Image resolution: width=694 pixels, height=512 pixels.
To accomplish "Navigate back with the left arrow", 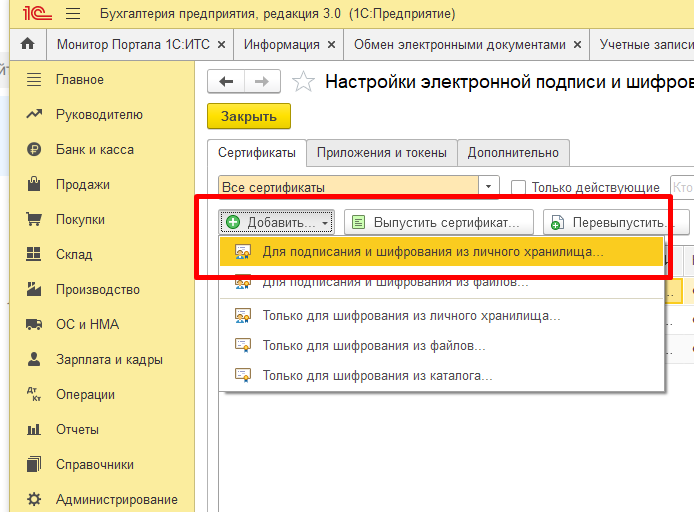I will pos(226,81).
